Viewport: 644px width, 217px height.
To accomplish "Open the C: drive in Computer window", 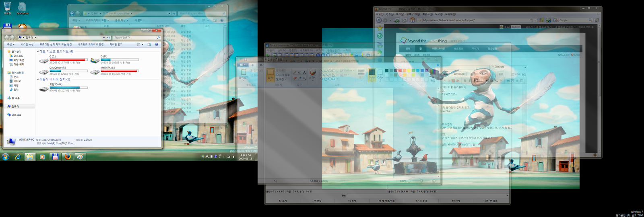I will coord(44,61).
